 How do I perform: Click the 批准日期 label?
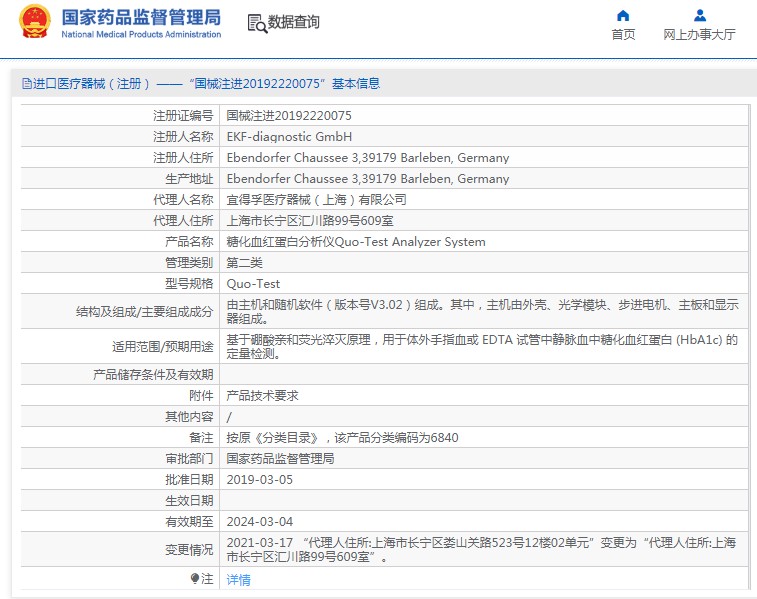point(189,480)
